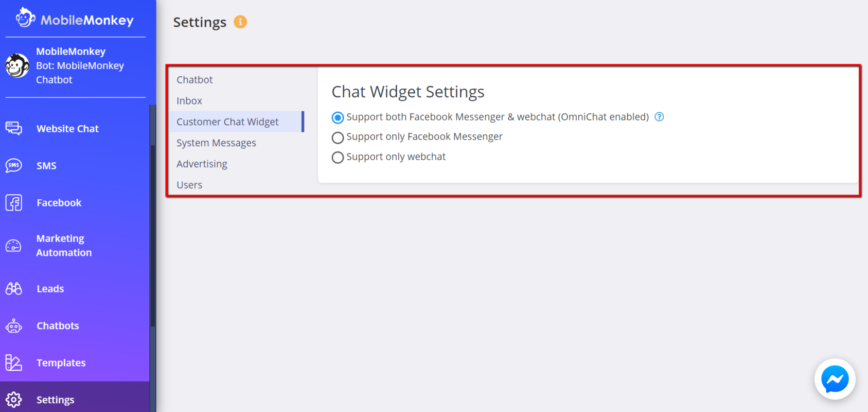Click the Facebook sidebar icon
The image size is (868, 412).
13,202
